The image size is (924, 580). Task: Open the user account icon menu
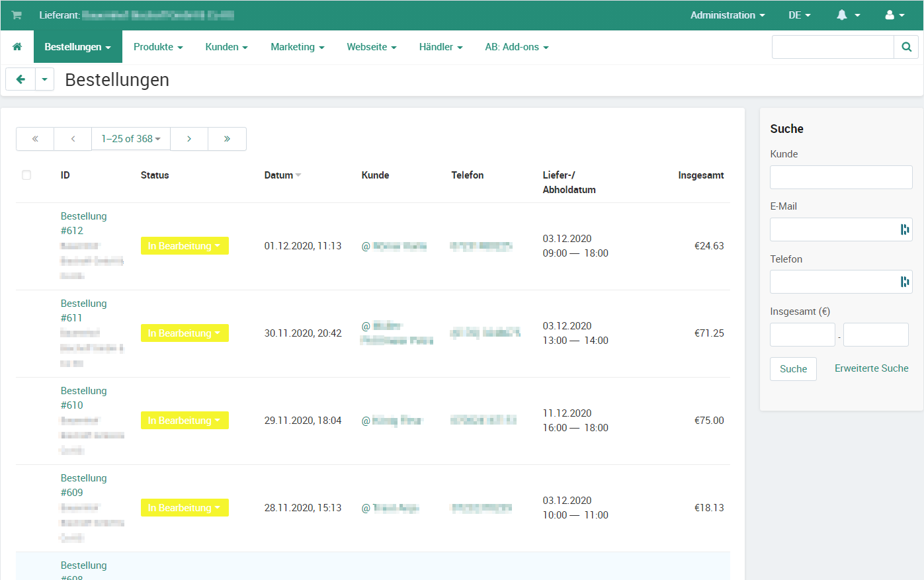894,15
